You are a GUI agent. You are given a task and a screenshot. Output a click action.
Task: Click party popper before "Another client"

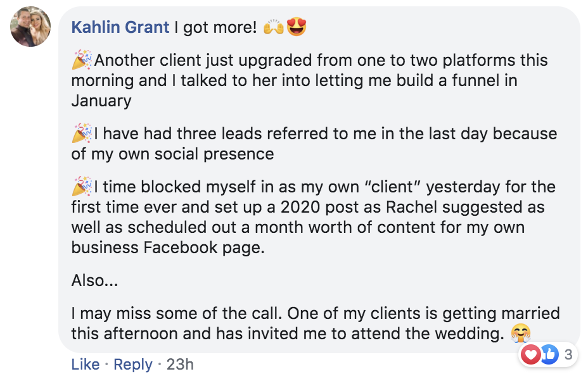pos(82,61)
